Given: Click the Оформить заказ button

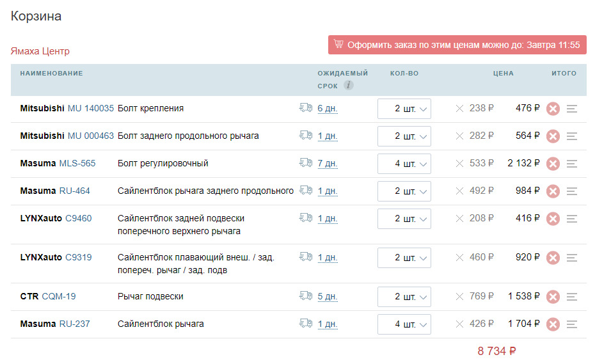Looking at the screenshot, I should [457, 45].
